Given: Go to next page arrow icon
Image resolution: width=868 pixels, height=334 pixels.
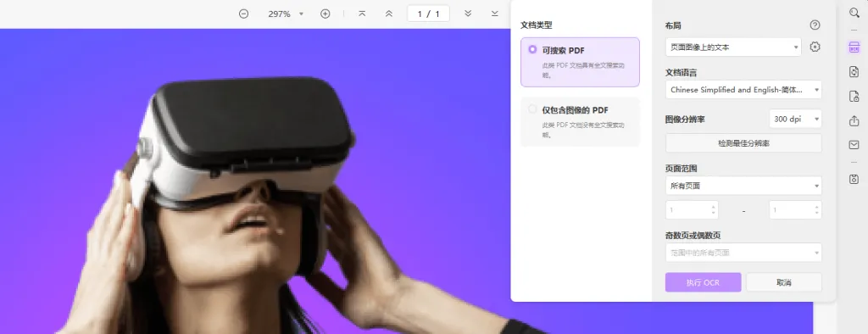Looking at the screenshot, I should click(x=468, y=14).
